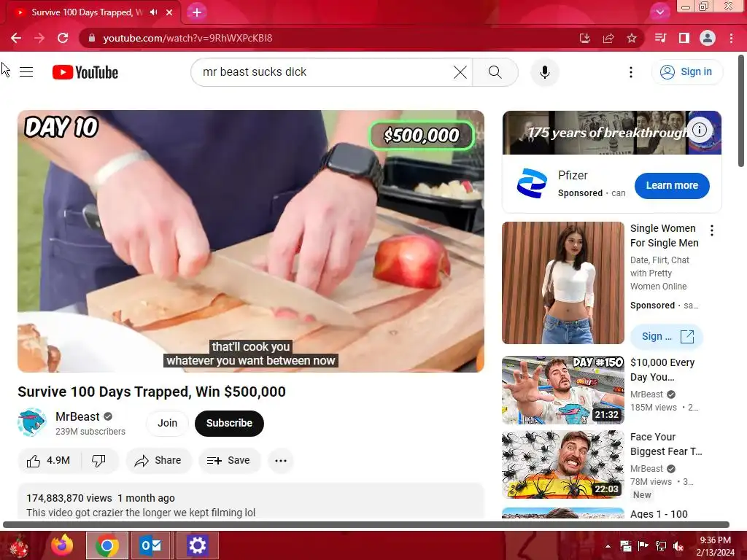Expand the video description box
747x560 pixels.
(251, 502)
